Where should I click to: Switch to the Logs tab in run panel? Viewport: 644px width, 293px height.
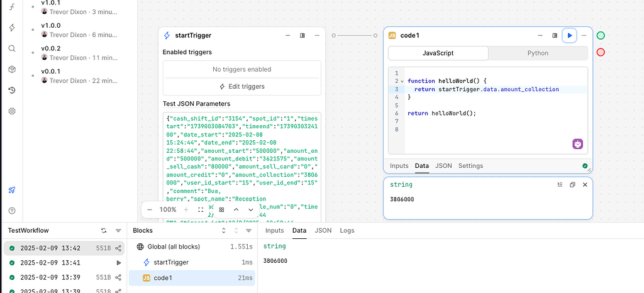(x=347, y=231)
